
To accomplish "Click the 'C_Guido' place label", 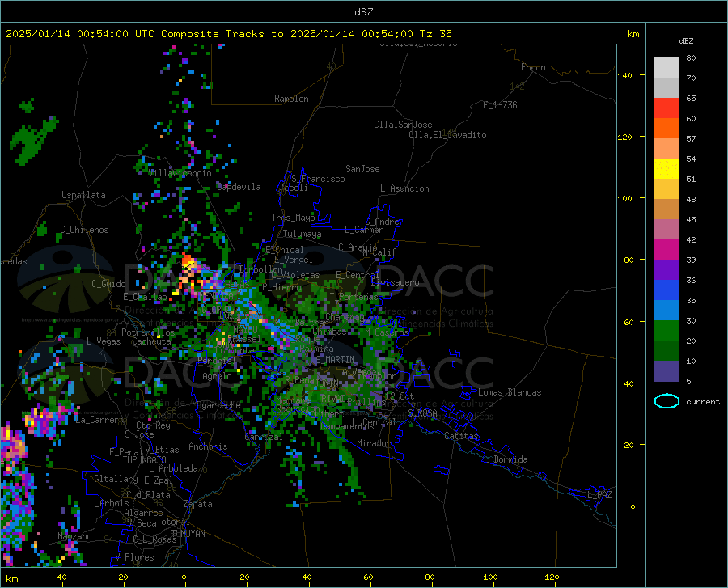I will pos(108,284).
